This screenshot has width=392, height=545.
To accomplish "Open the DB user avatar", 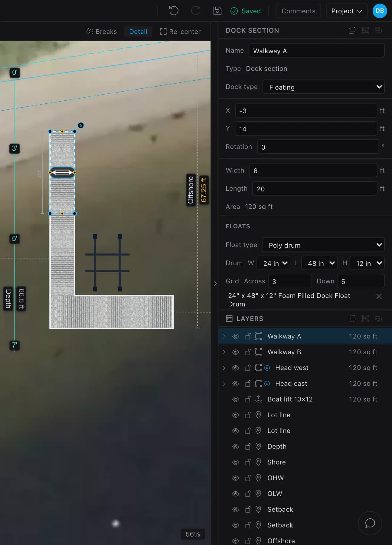I will tap(380, 11).
